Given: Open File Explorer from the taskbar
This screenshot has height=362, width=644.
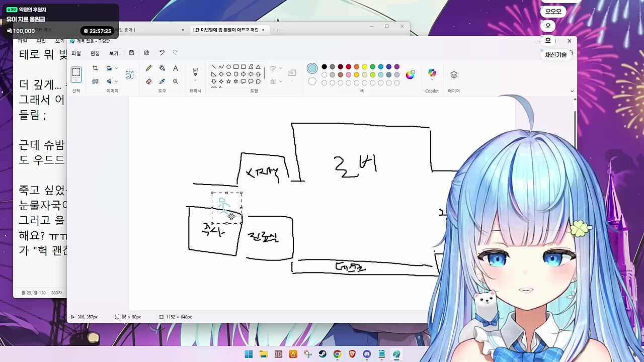Looking at the screenshot, I should (x=264, y=354).
